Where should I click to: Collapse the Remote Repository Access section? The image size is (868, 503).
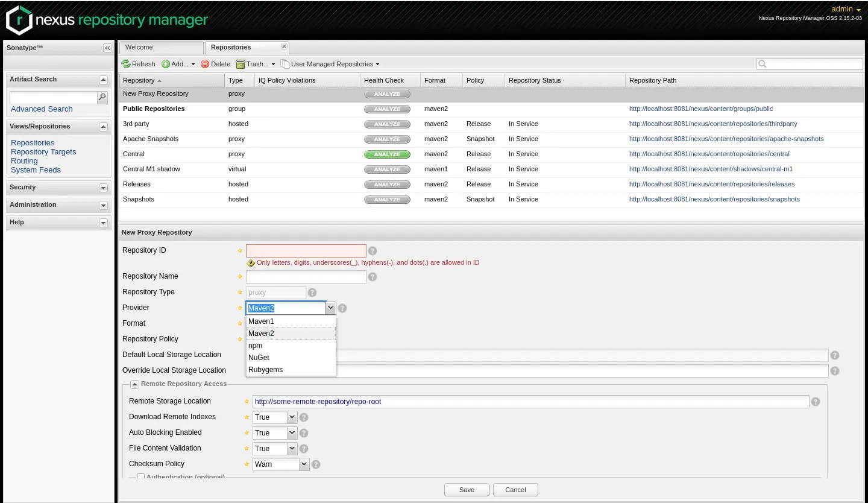tap(135, 384)
